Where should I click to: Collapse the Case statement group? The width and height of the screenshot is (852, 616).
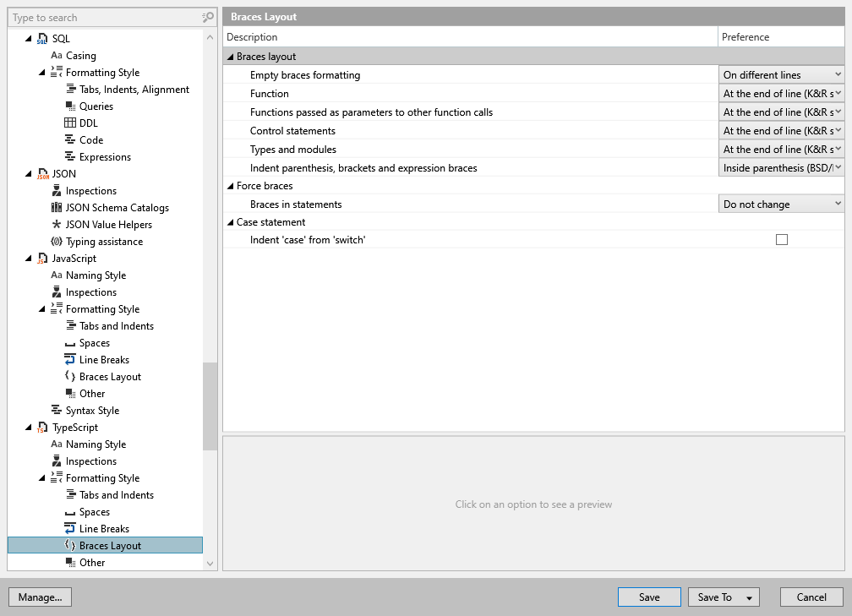(231, 222)
